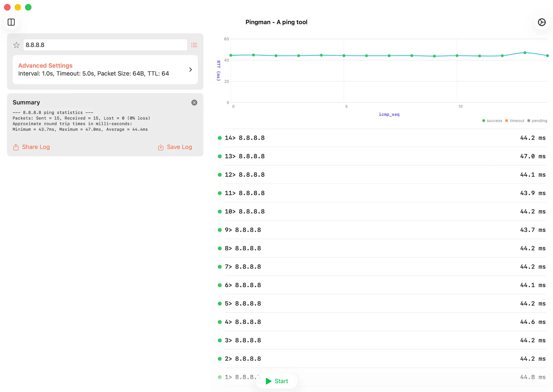Click the 47.0 ms value

click(x=533, y=156)
